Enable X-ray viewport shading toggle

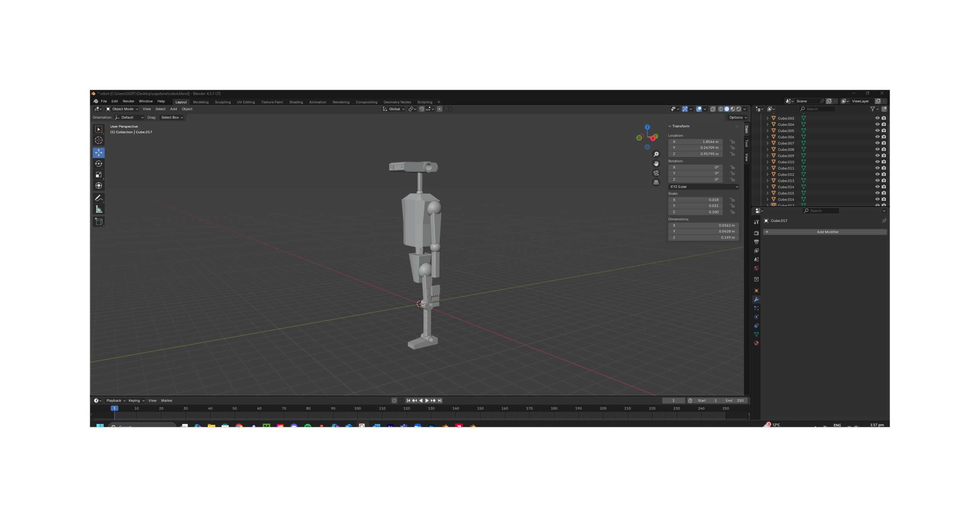[x=713, y=109]
